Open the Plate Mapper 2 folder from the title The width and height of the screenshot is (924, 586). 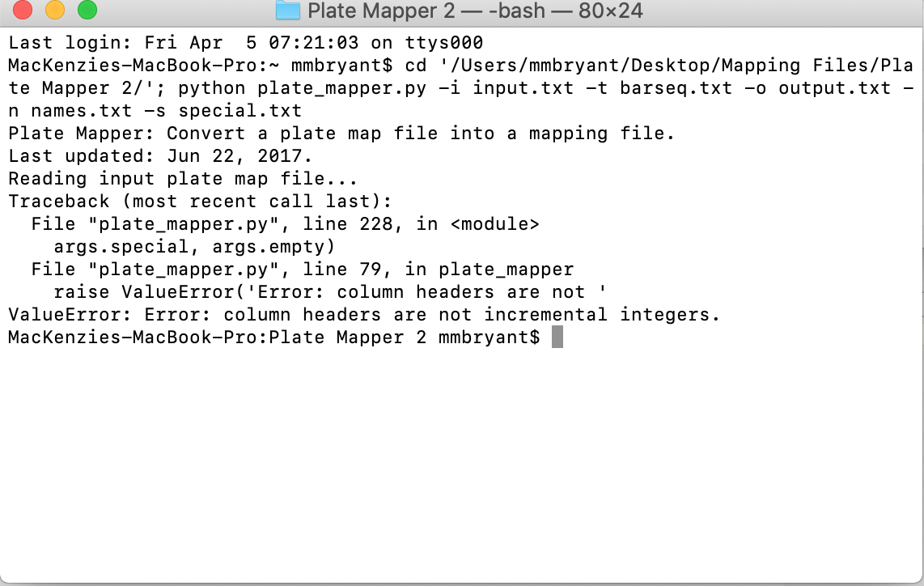[380, 11]
